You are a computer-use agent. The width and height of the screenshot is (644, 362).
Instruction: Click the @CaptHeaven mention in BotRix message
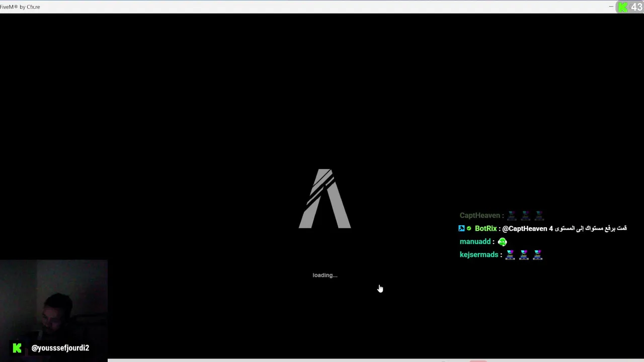[x=525, y=228]
